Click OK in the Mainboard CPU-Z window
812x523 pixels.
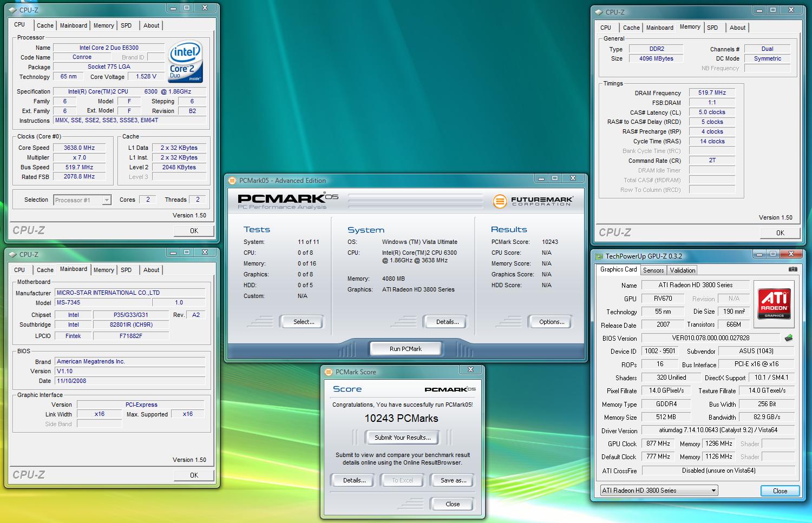(x=194, y=475)
